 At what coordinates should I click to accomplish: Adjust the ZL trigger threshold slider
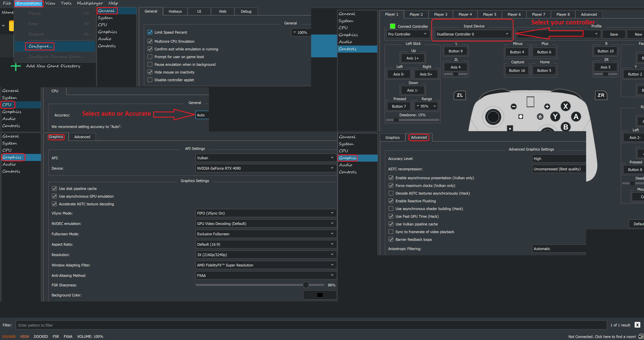455,74
